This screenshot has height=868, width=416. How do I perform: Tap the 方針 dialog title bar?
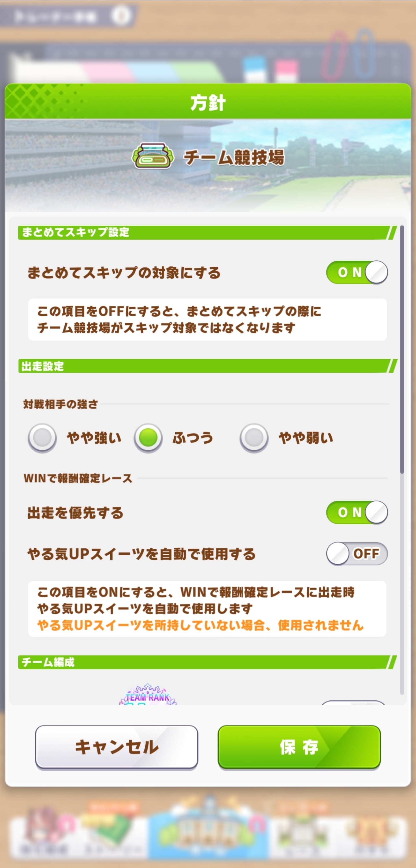click(208, 102)
